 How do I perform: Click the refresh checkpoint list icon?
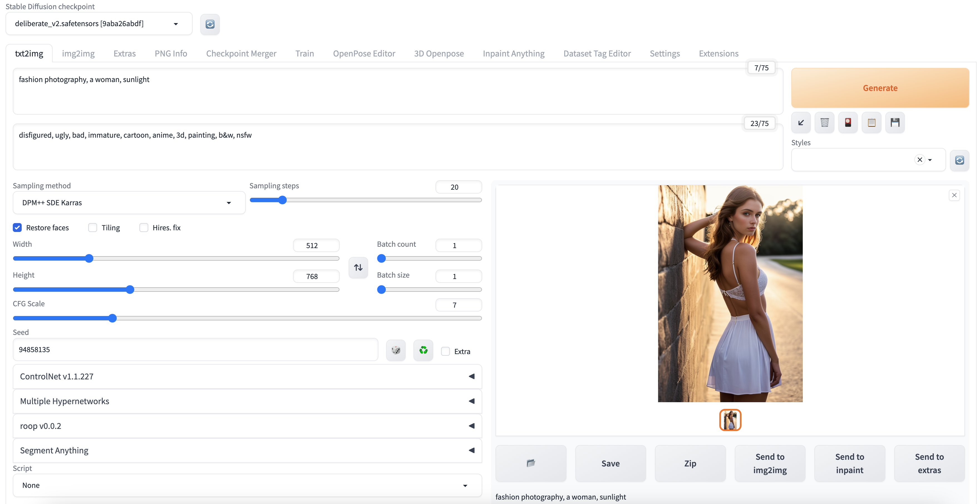tap(210, 24)
